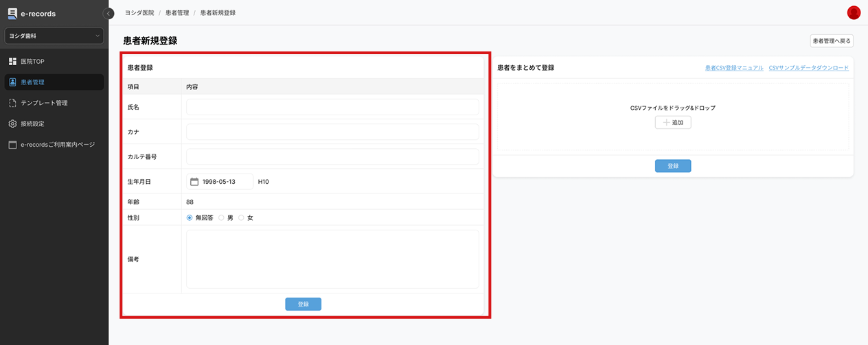Click ヨシダ医院 in the breadcrumb
868x345 pixels.
click(x=139, y=13)
